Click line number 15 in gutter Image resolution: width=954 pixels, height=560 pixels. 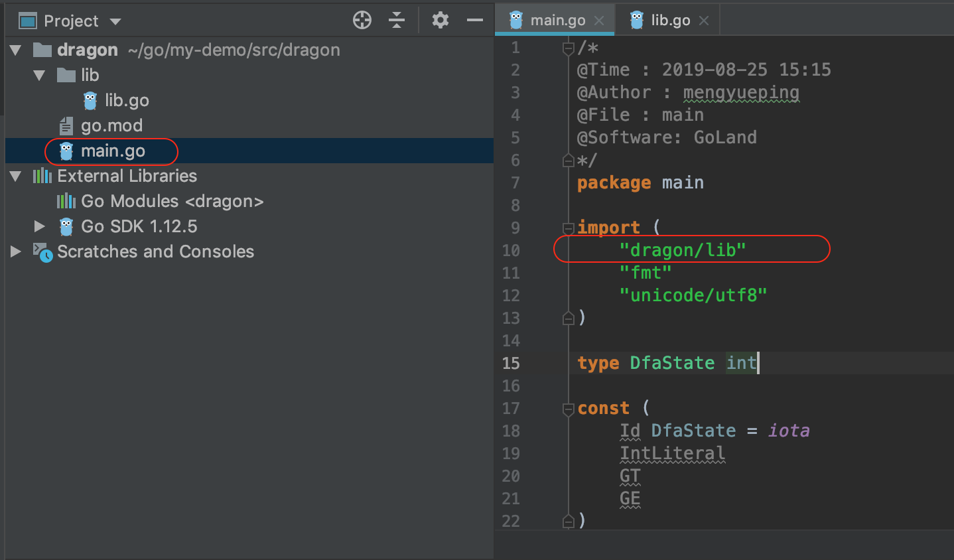point(511,364)
